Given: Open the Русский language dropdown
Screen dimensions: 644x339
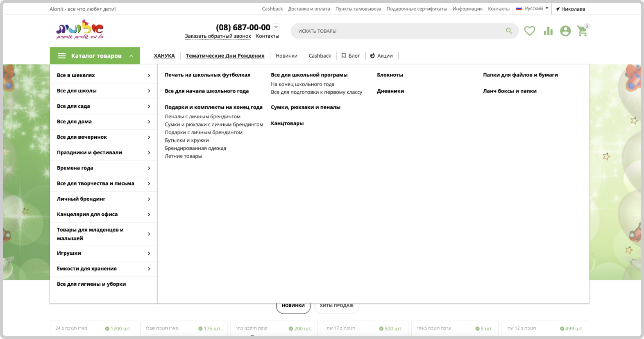Looking at the screenshot, I should (x=532, y=9).
